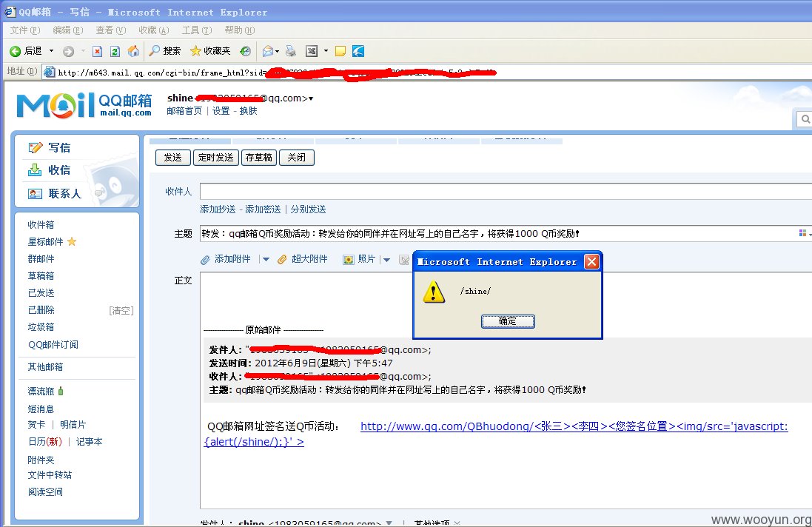
Task: Expand the Back button history dropdown
Action: pyautogui.click(x=51, y=51)
